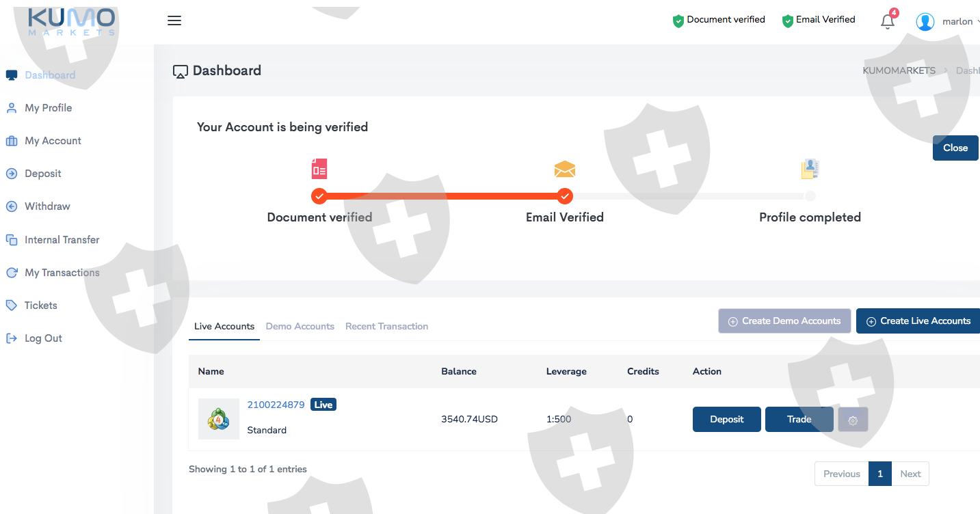Click the Live badge beside account number

tap(323, 405)
